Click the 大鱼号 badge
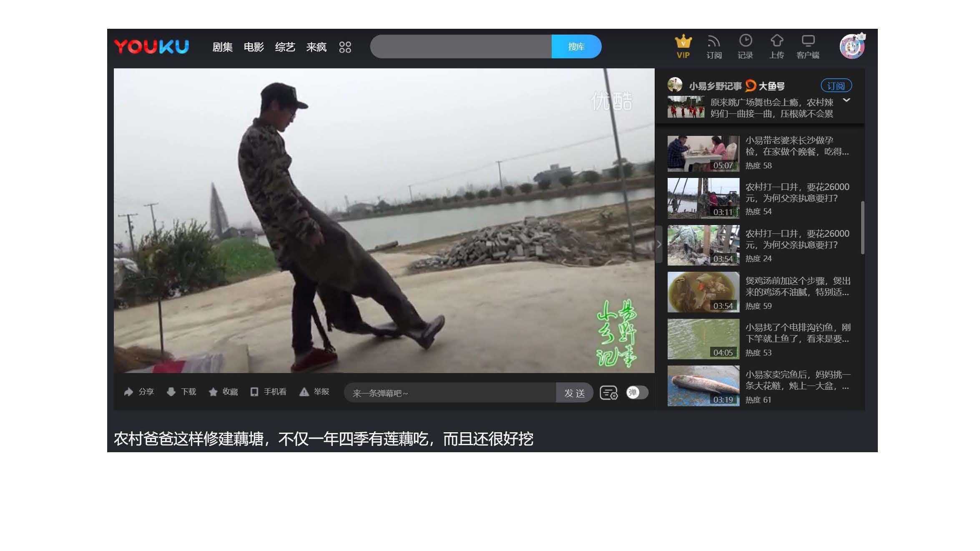The image size is (980, 551). tap(765, 86)
